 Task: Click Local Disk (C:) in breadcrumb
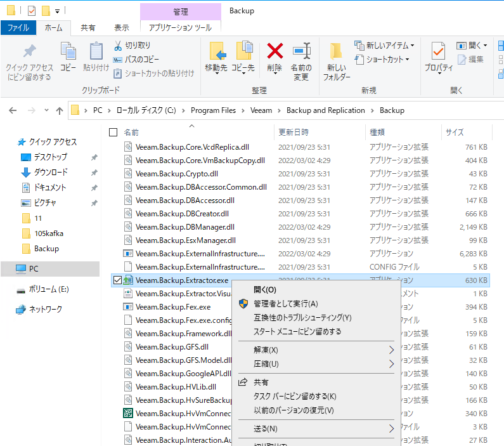(146, 110)
